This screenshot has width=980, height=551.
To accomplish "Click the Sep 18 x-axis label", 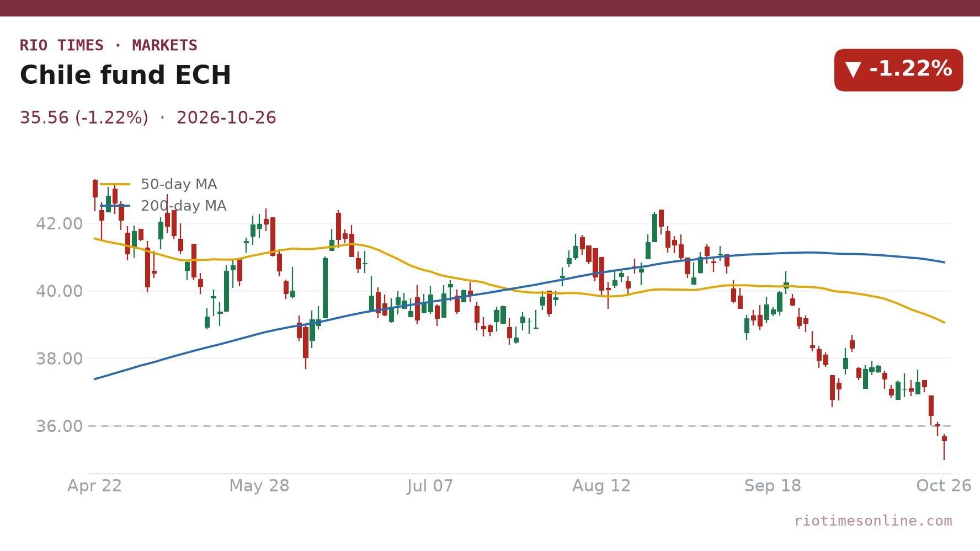I will tap(773, 486).
